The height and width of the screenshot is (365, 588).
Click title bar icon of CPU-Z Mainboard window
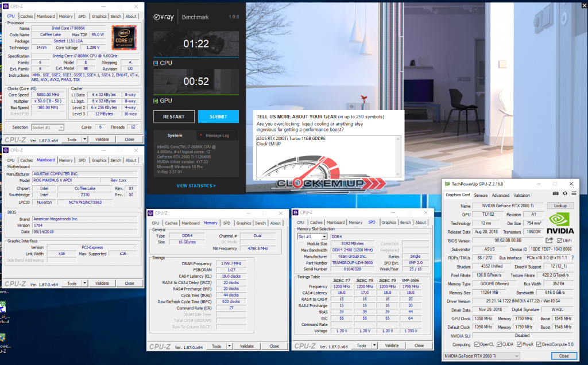click(x=6, y=150)
